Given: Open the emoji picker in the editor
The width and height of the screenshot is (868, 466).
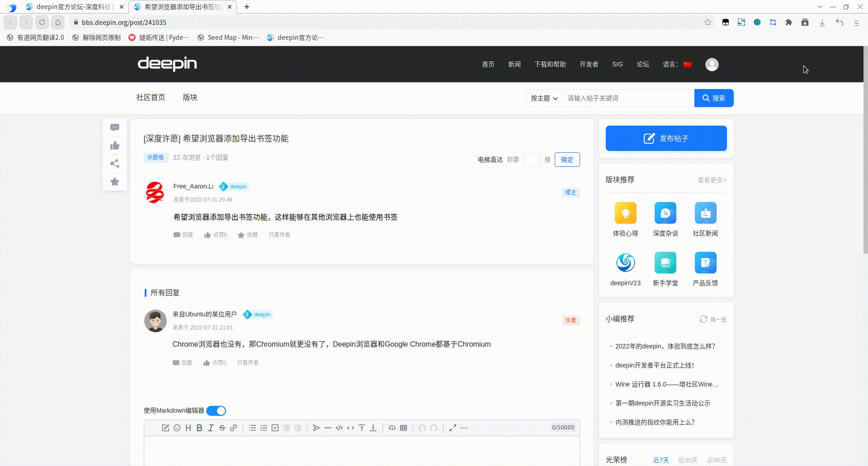Looking at the screenshot, I should pos(177,428).
